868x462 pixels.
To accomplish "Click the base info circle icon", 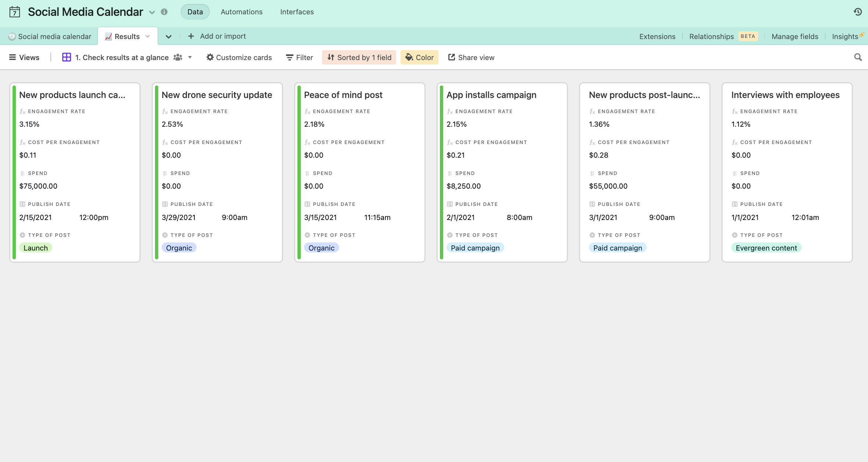I will pyautogui.click(x=164, y=12).
